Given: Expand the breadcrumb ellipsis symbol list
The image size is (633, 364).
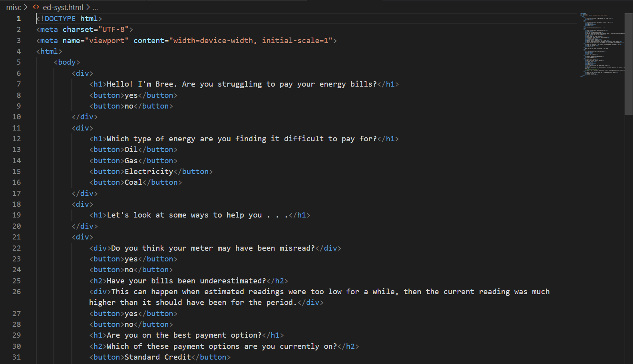Looking at the screenshot, I should click(x=95, y=7).
